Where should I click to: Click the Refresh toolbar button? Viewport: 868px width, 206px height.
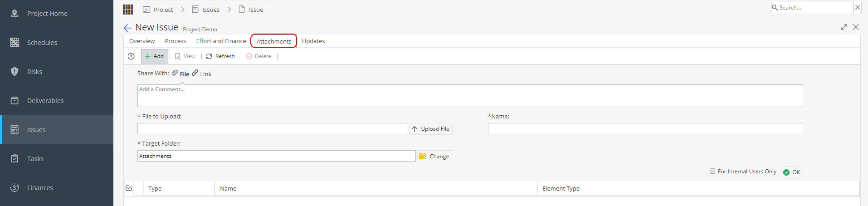220,56
